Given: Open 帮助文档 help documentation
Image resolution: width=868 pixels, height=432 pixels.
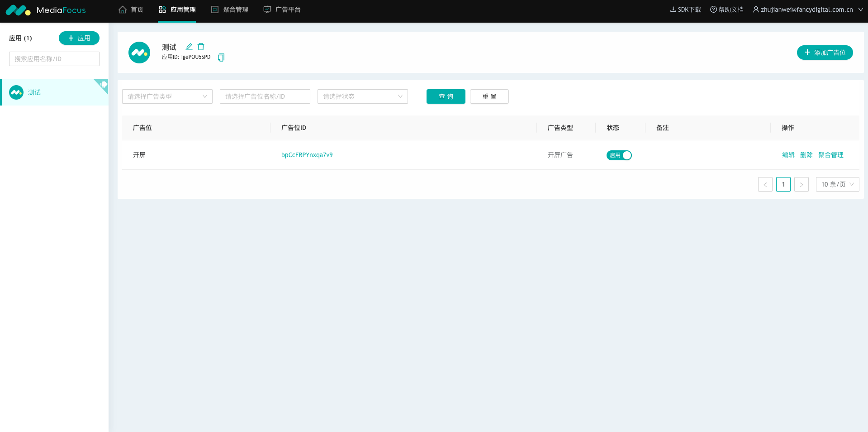Looking at the screenshot, I should point(727,10).
